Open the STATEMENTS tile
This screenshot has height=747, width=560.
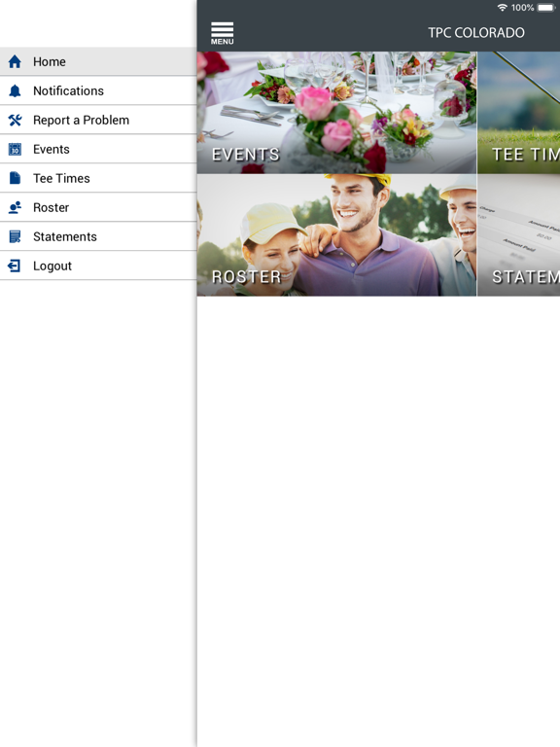[x=518, y=234]
